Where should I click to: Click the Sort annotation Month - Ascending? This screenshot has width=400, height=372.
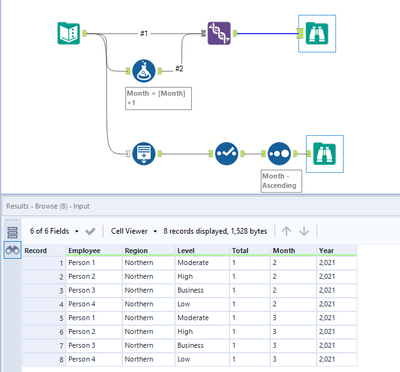pyautogui.click(x=281, y=181)
